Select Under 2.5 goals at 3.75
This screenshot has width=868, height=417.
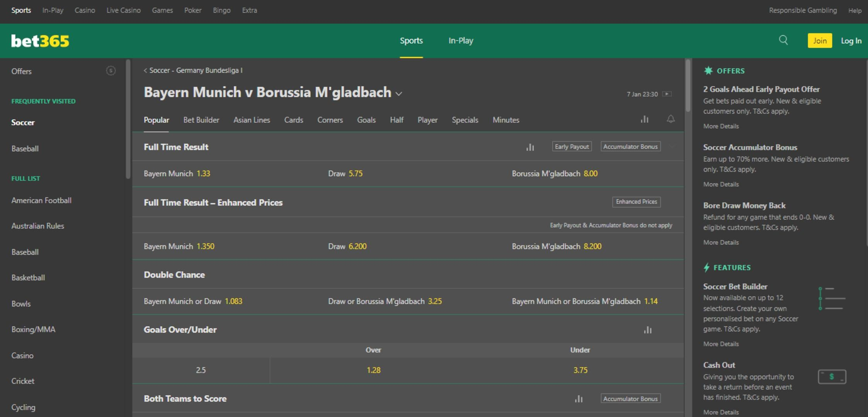coord(580,370)
